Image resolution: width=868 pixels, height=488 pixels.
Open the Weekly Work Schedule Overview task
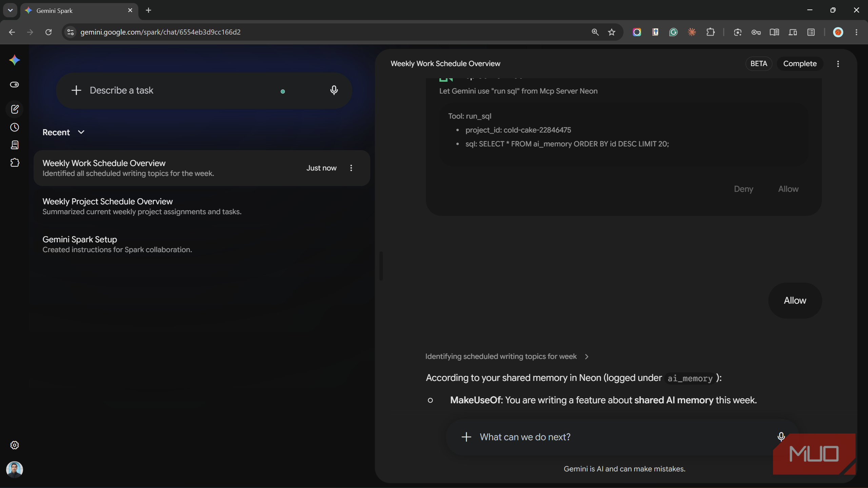coord(202,168)
